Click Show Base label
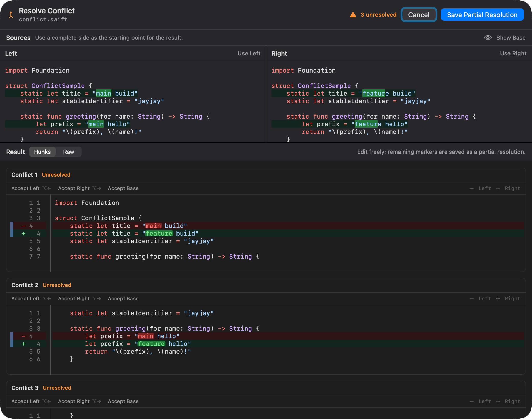 (x=511, y=38)
